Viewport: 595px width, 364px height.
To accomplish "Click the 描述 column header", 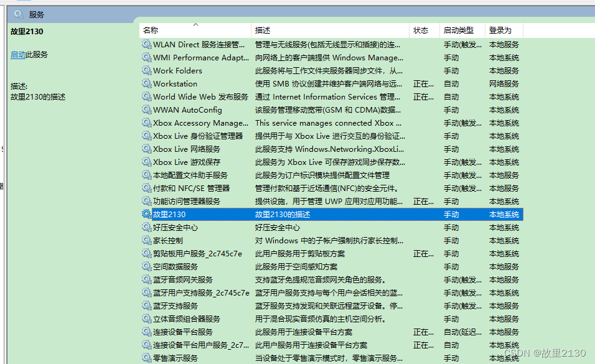I will click(263, 30).
